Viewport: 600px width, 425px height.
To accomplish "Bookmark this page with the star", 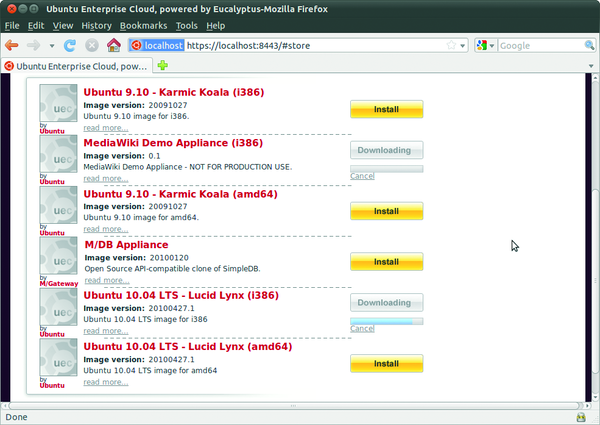I will click(452, 45).
